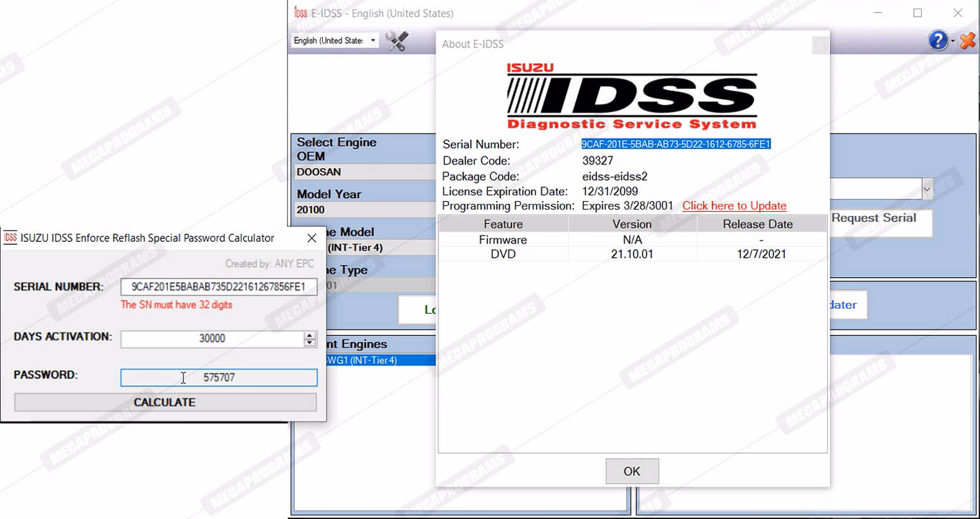This screenshot has width=980, height=519.
Task: Click the SERIAL NUMBER input field
Action: coord(219,286)
